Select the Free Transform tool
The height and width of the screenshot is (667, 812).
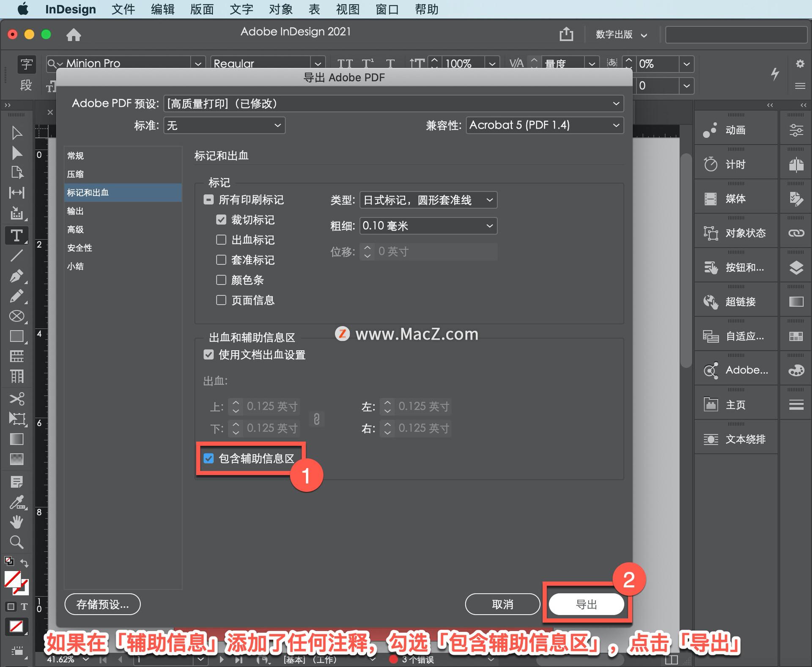[x=16, y=419]
